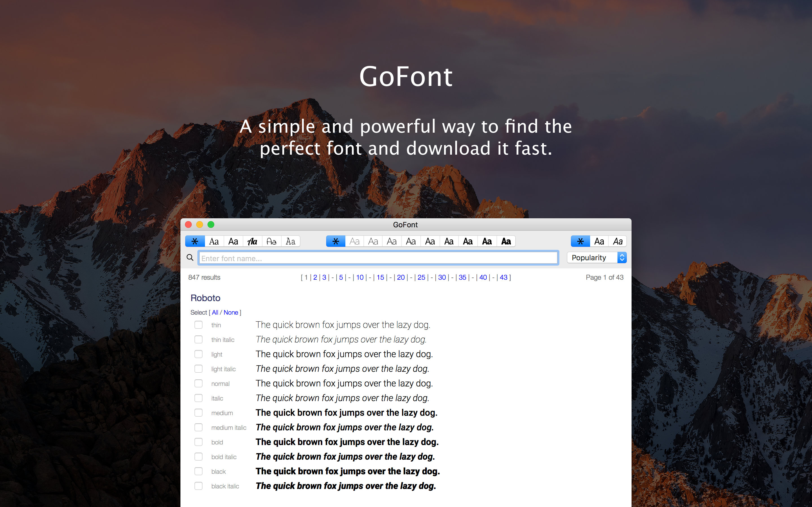
Task: Click the search magnifier icon
Action: (x=190, y=257)
